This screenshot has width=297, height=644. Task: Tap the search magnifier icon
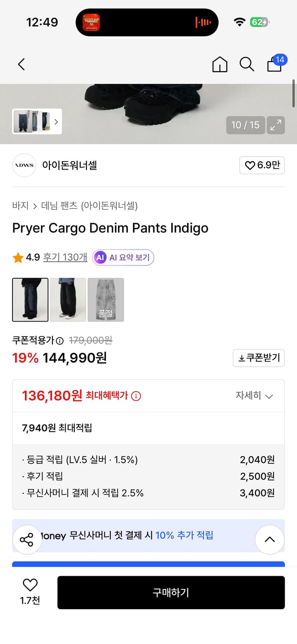tap(247, 64)
